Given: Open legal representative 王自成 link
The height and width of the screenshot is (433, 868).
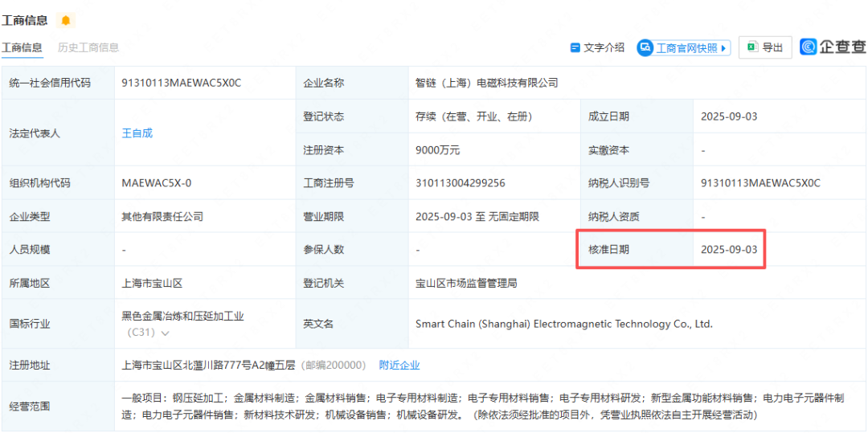Looking at the screenshot, I should (x=137, y=133).
